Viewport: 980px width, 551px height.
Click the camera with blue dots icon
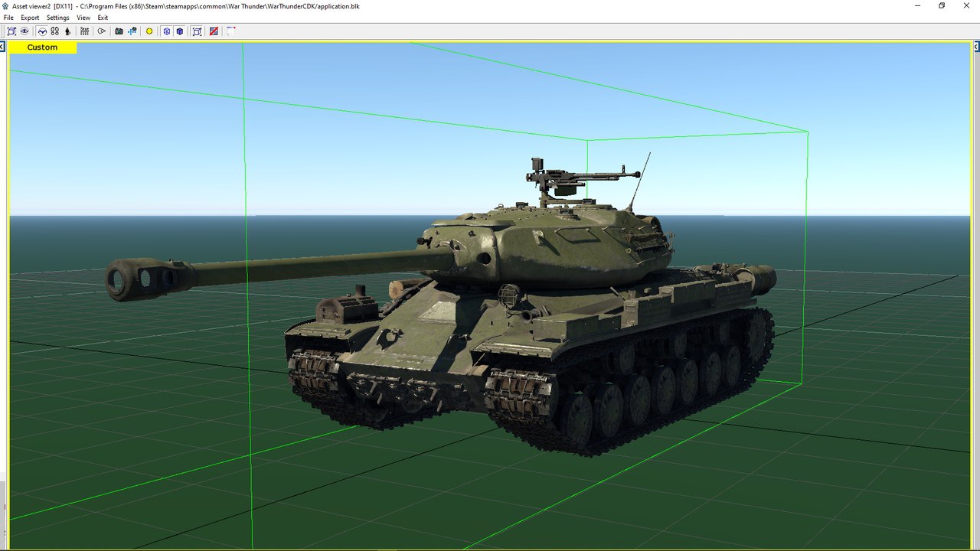coord(132,31)
